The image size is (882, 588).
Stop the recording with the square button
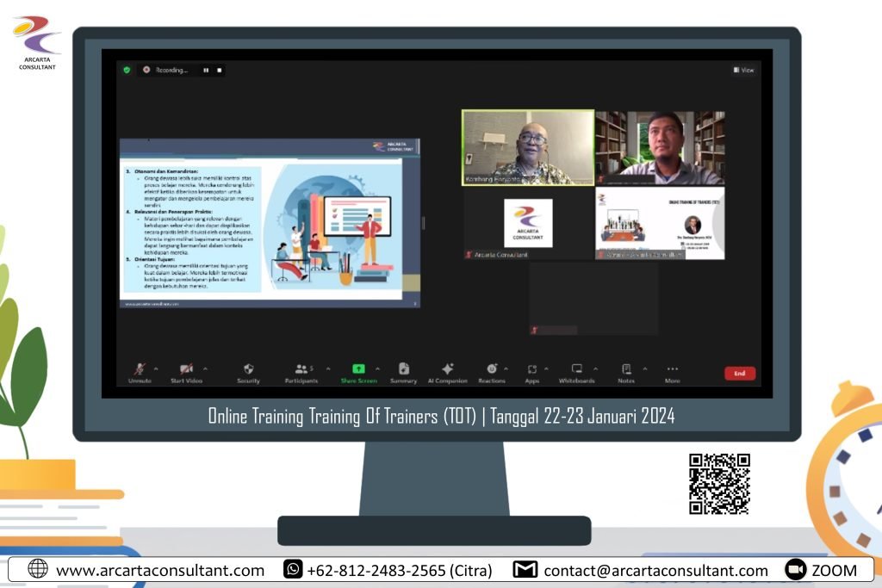220,70
